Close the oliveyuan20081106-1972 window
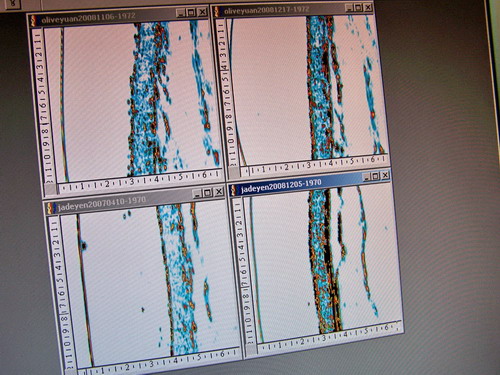The height and width of the screenshot is (375, 500). (x=202, y=12)
